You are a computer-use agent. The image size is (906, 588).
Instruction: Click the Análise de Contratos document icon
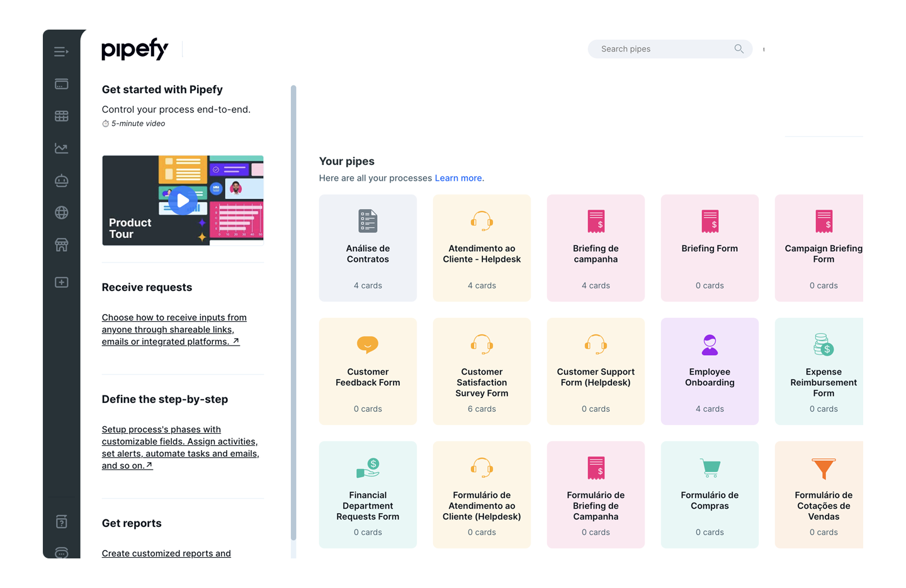368,221
